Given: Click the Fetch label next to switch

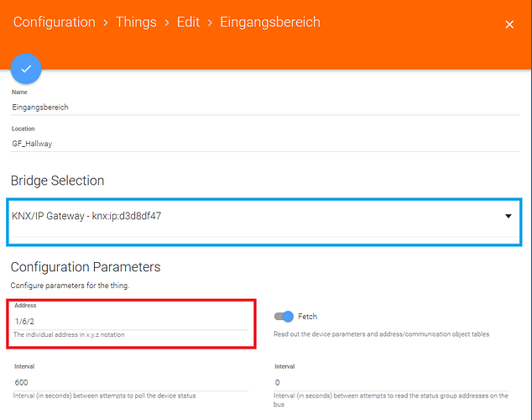Looking at the screenshot, I should click(x=308, y=317).
